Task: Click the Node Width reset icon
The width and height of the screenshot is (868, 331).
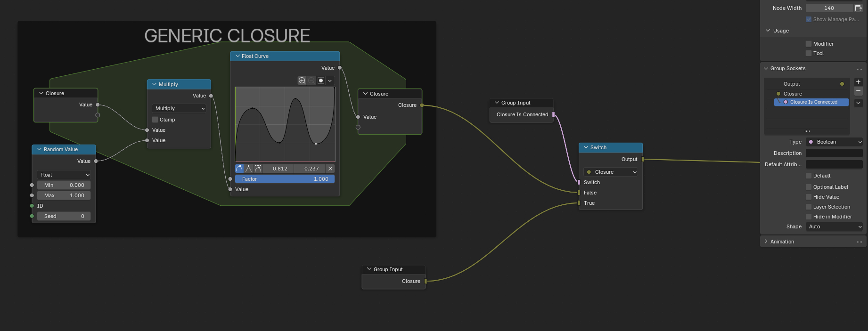Action: [x=858, y=8]
